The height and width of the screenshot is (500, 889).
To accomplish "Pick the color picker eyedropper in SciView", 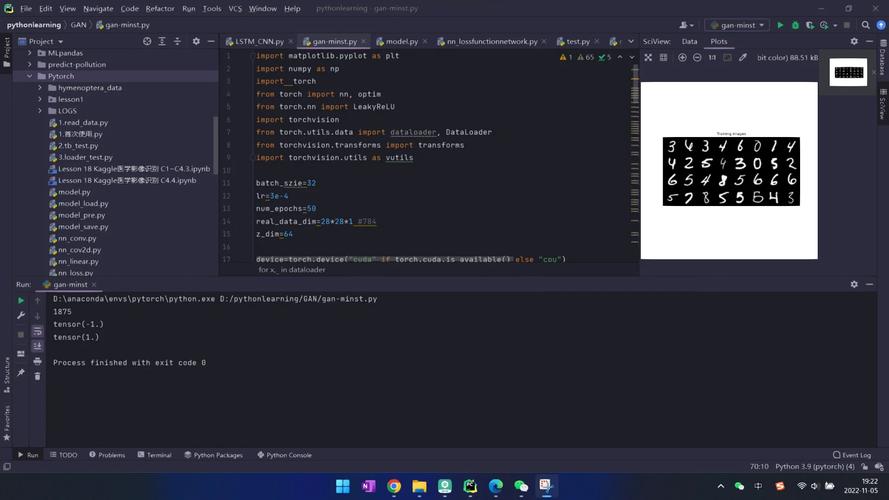I will click(x=743, y=57).
